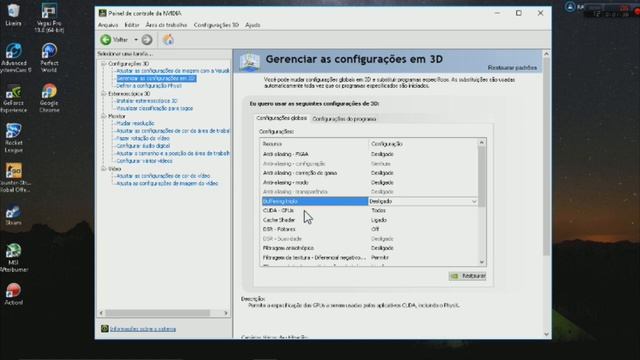Image resolution: width=640 pixels, height=360 pixels.
Task: Select Anti-aliasing - modo setting row
Action: 369,182
